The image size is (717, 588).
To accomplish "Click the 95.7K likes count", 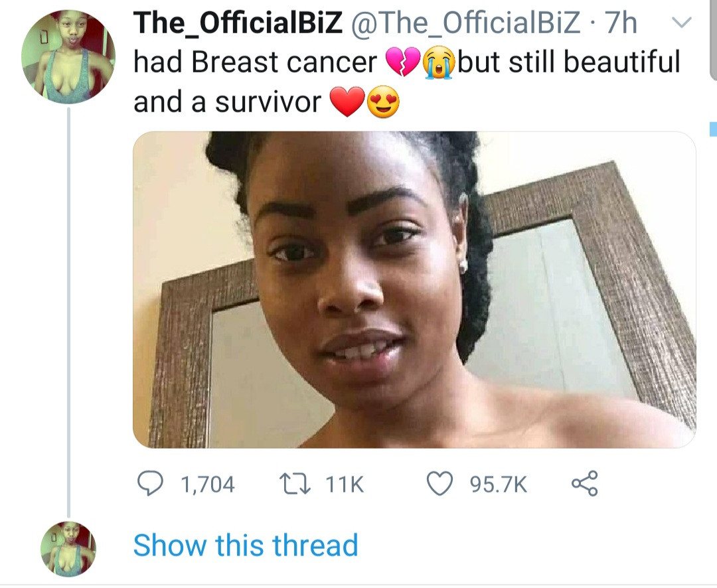I will tap(499, 485).
